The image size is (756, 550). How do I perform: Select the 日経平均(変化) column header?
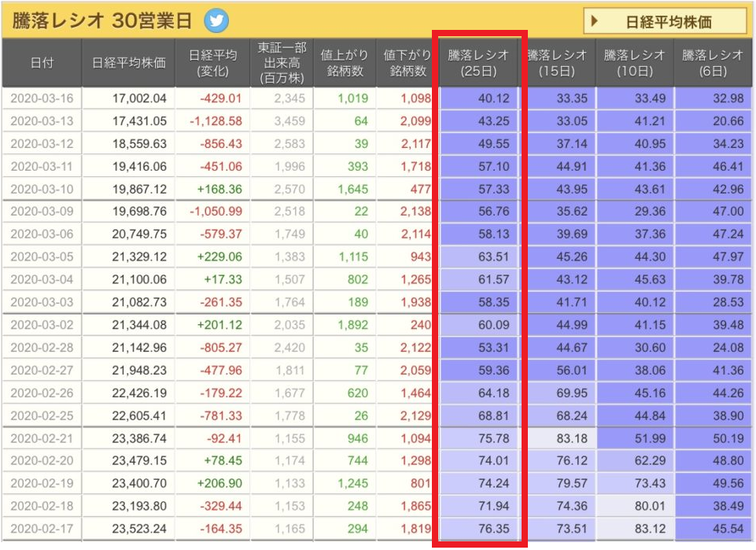[212, 63]
